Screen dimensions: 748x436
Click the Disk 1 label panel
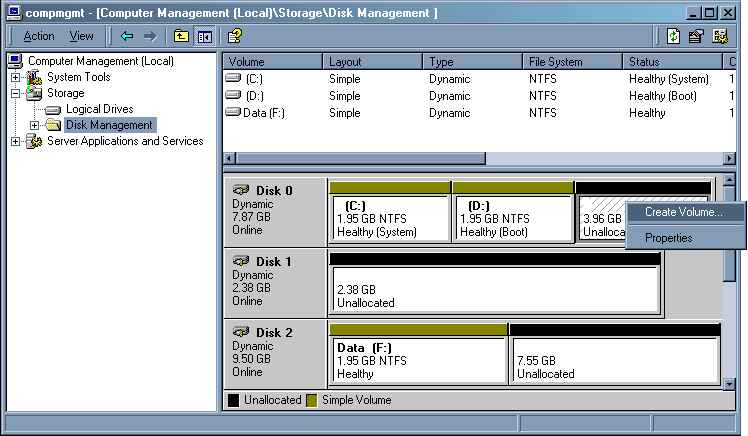point(275,283)
